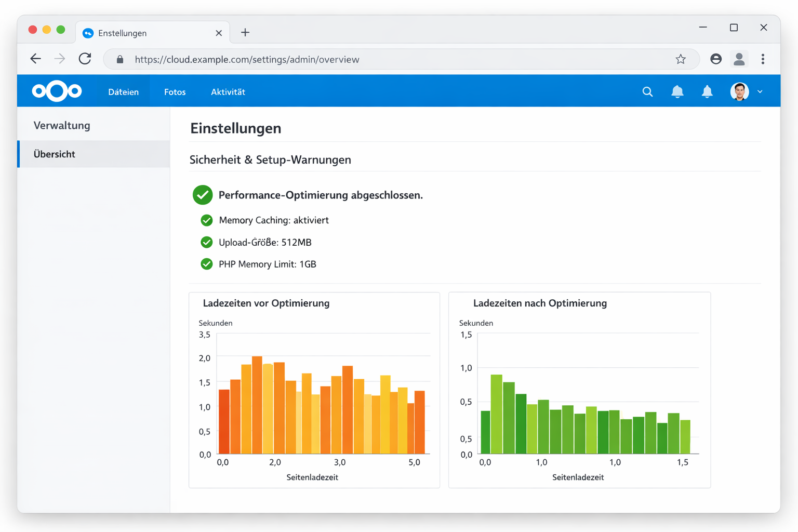Screen dimensions: 798x532
Task: Open the Fotos section
Action: pos(175,91)
